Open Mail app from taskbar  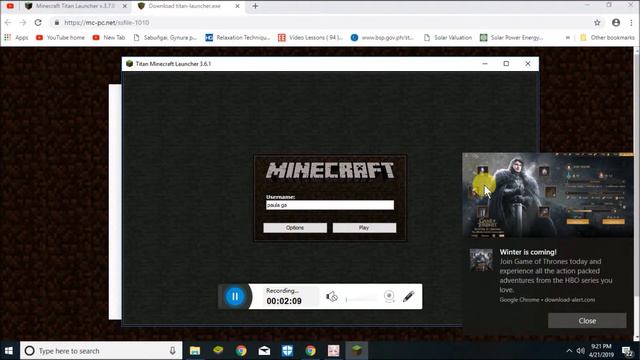(264, 351)
